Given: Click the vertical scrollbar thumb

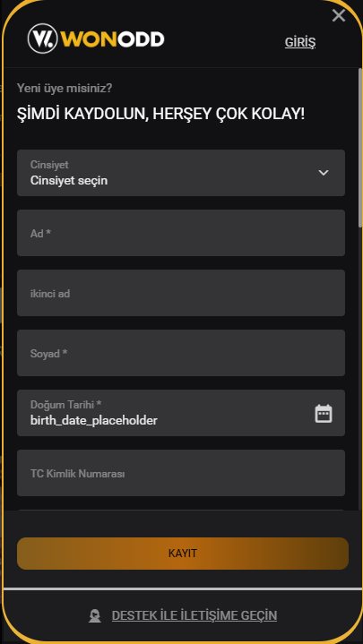Looking at the screenshot, I should tap(360, 148).
